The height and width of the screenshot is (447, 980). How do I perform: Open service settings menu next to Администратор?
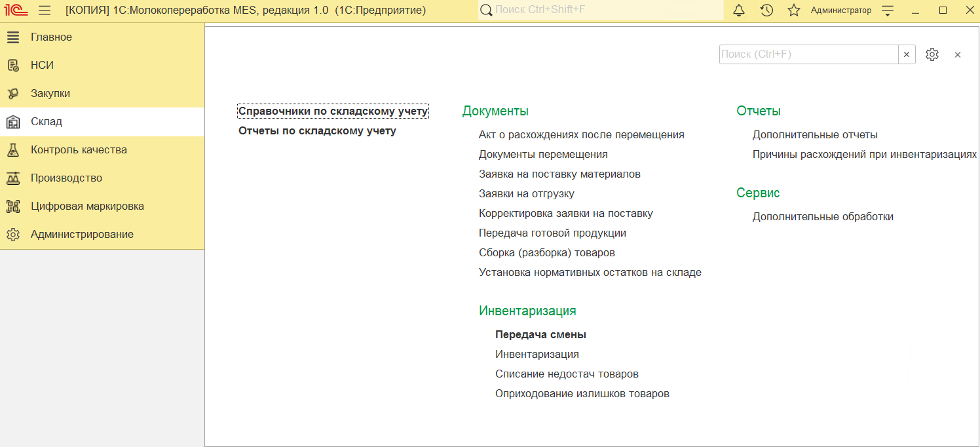(x=888, y=10)
